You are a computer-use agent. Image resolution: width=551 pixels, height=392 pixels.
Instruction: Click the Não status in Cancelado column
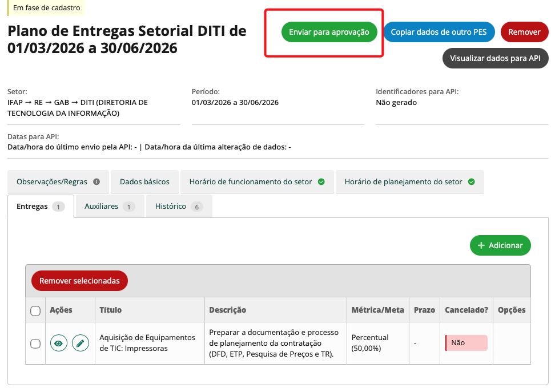click(466, 343)
